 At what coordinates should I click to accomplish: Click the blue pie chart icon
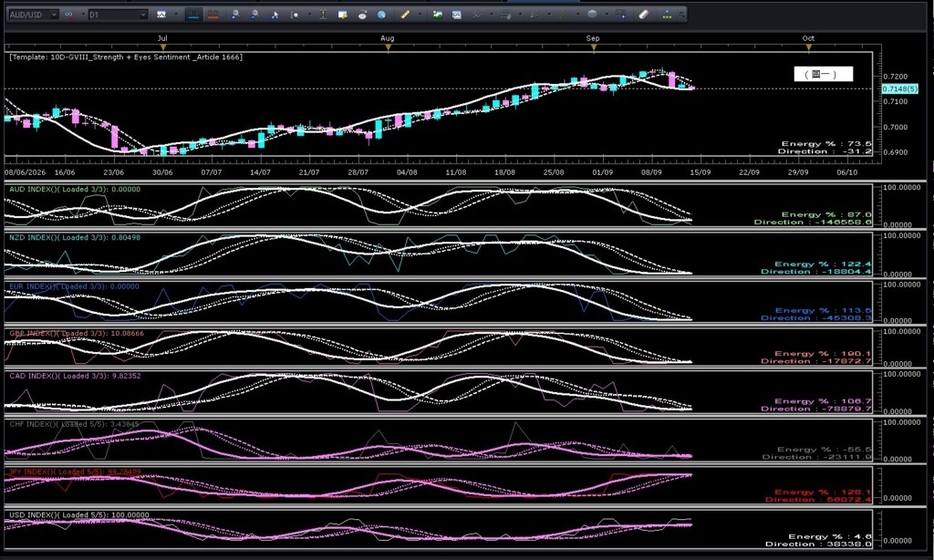coord(381,15)
